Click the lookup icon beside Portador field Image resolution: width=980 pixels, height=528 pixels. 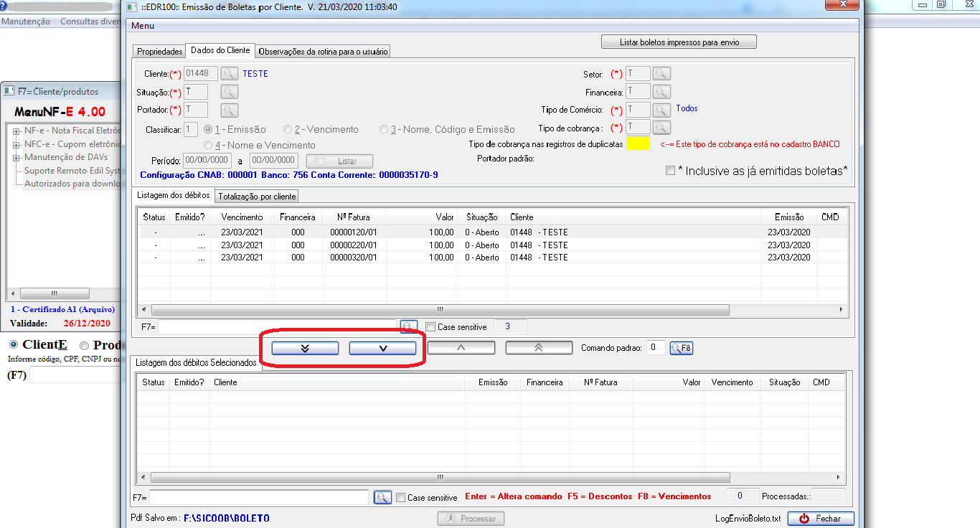pos(229,110)
